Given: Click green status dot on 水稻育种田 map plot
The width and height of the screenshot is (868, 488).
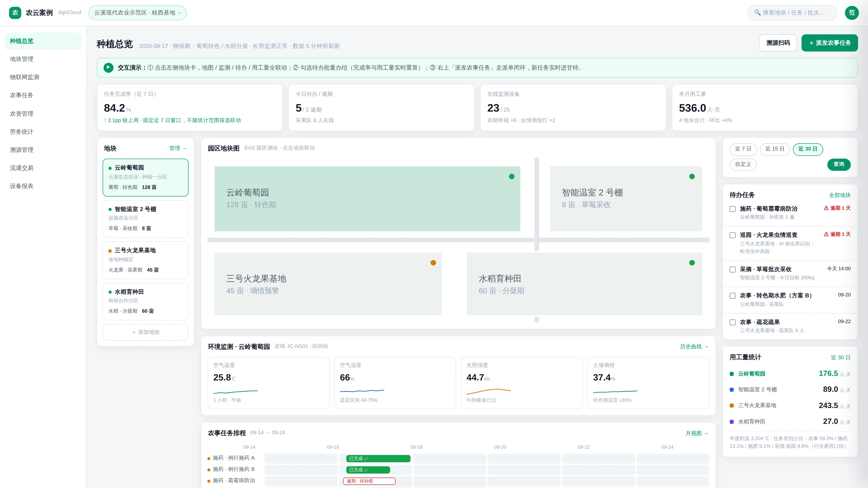Looking at the screenshot, I should pyautogui.click(x=692, y=263).
